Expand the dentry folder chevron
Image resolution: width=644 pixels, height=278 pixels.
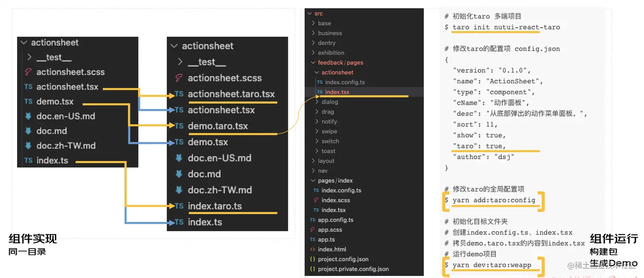(313, 43)
